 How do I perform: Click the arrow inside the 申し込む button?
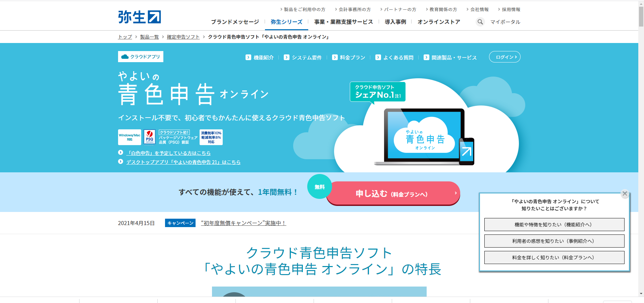coord(455,193)
